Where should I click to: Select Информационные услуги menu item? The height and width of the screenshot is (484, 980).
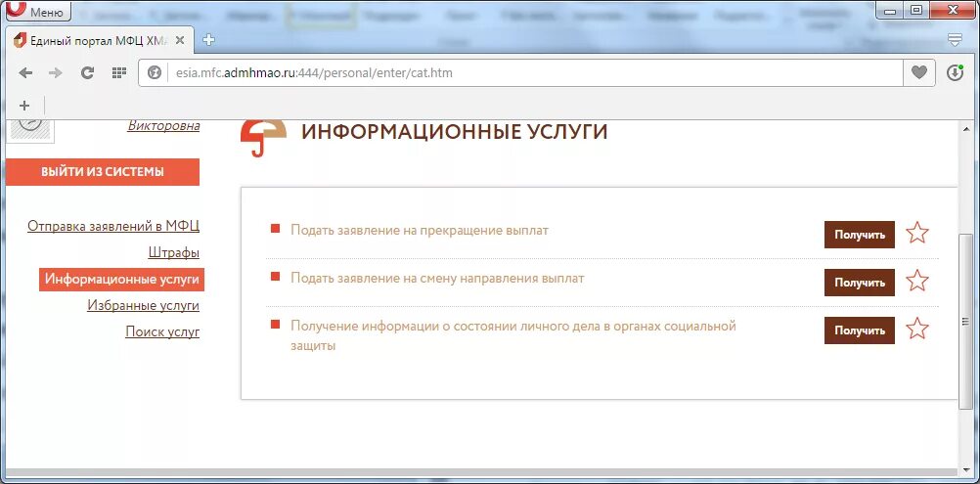121,280
